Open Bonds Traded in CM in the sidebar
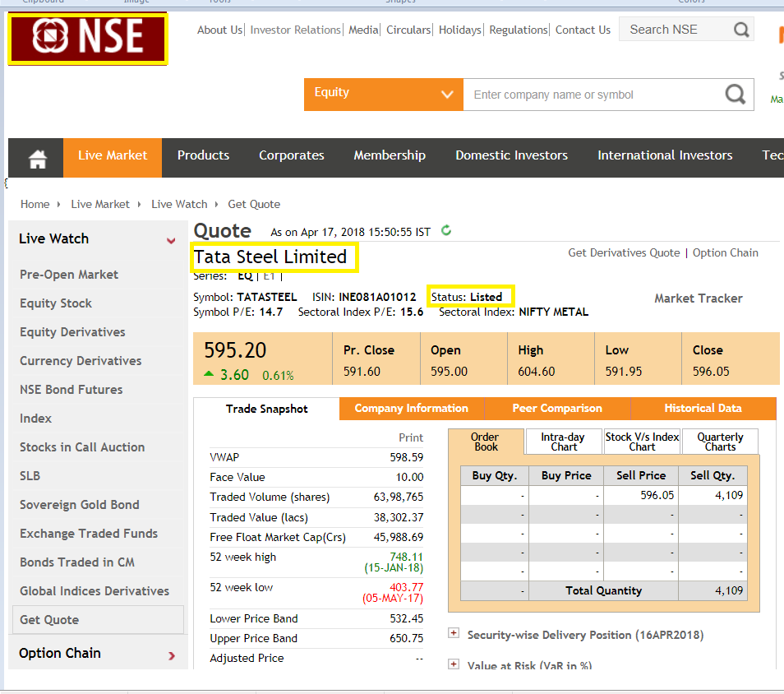The width and height of the screenshot is (784, 694). tap(77, 562)
